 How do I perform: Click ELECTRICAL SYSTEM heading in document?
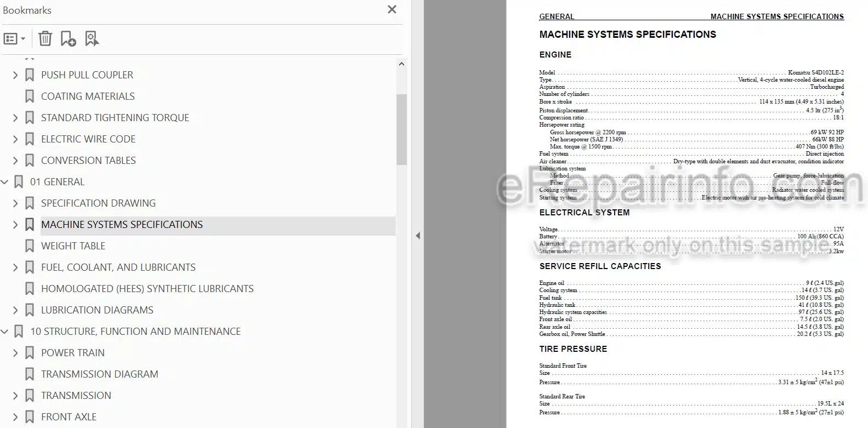point(584,213)
